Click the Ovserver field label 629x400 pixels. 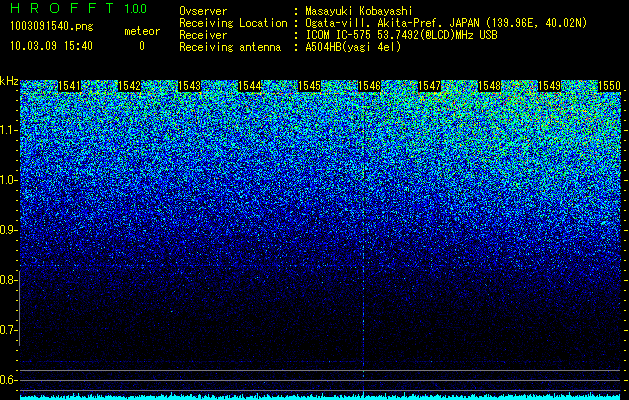coord(203,11)
